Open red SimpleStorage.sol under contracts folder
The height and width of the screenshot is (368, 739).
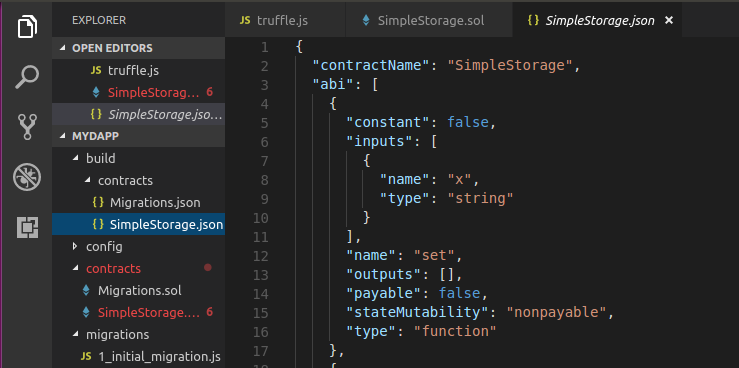pyautogui.click(x=138, y=312)
